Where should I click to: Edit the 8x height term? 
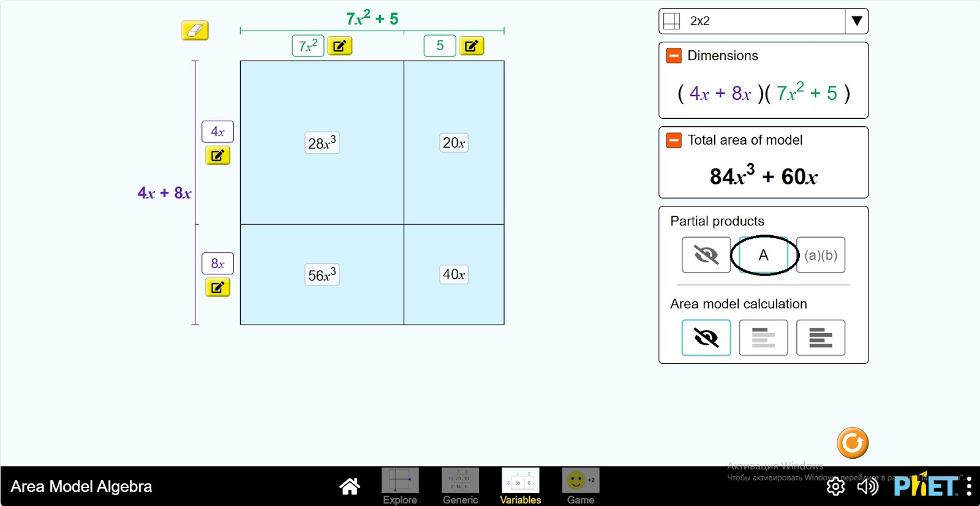click(217, 287)
